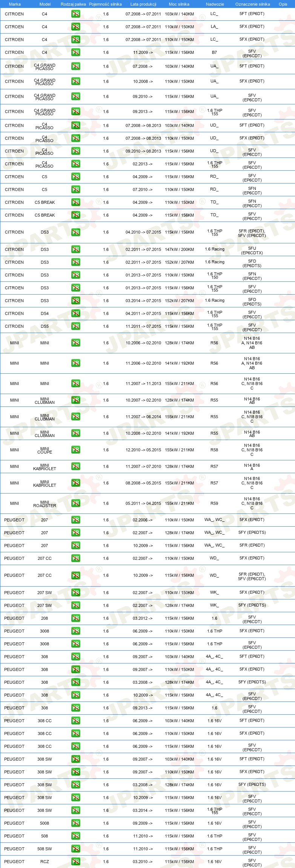Click petrol icon in Citroen DS5 row
Viewport: 295px width, 868px height.
tap(75, 326)
